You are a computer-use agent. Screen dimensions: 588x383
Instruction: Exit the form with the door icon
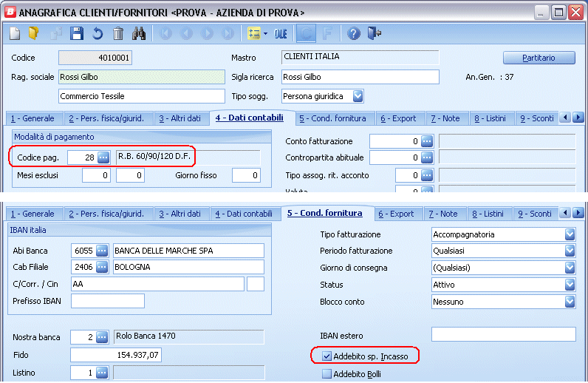tap(375, 33)
